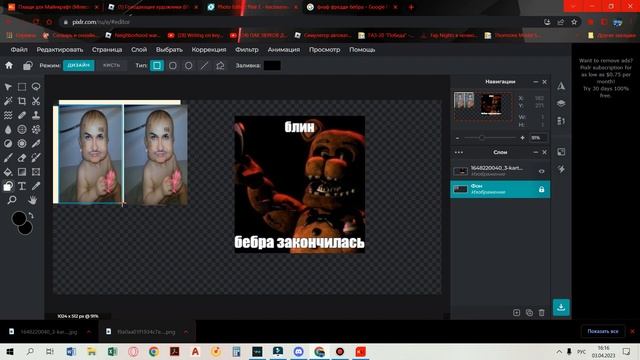This screenshot has width=640, height=360.
Task: Collapse the Слои panel
Action: click(536, 152)
